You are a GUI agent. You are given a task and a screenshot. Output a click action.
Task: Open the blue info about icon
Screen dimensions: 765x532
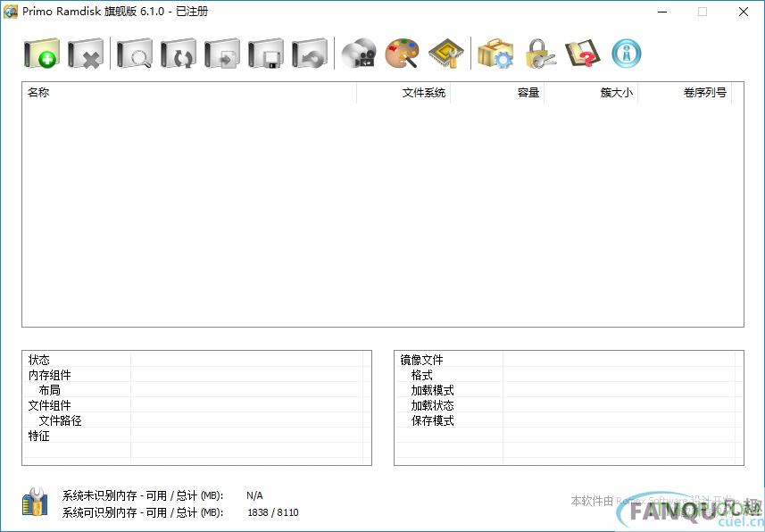pos(627,54)
